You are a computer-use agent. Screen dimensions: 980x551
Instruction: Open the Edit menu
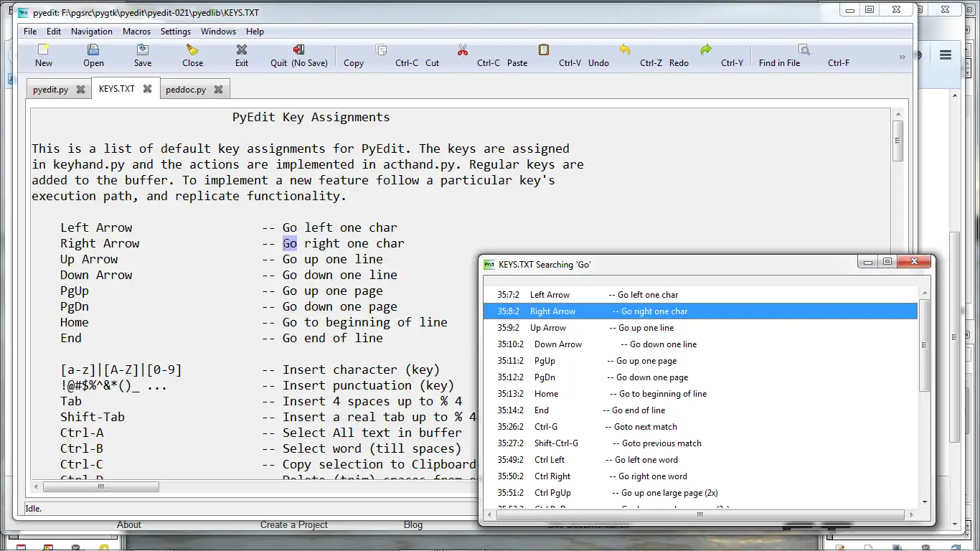(x=54, y=32)
